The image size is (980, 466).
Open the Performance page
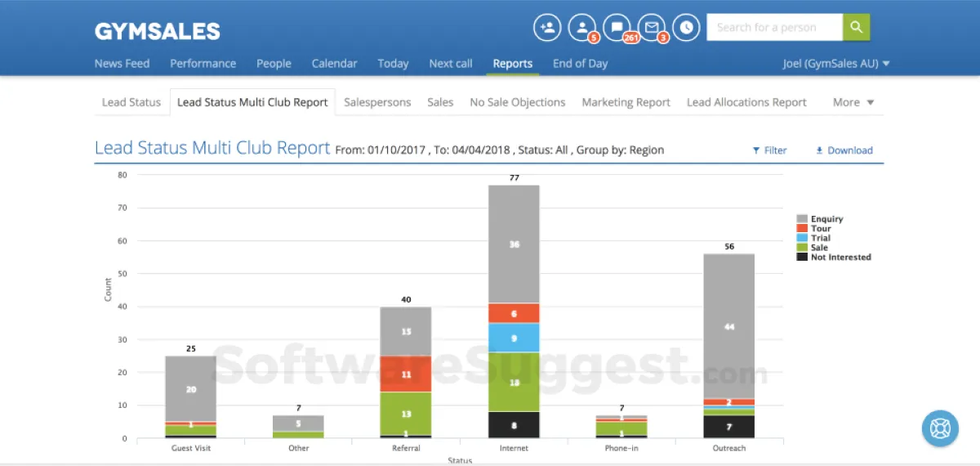point(203,63)
